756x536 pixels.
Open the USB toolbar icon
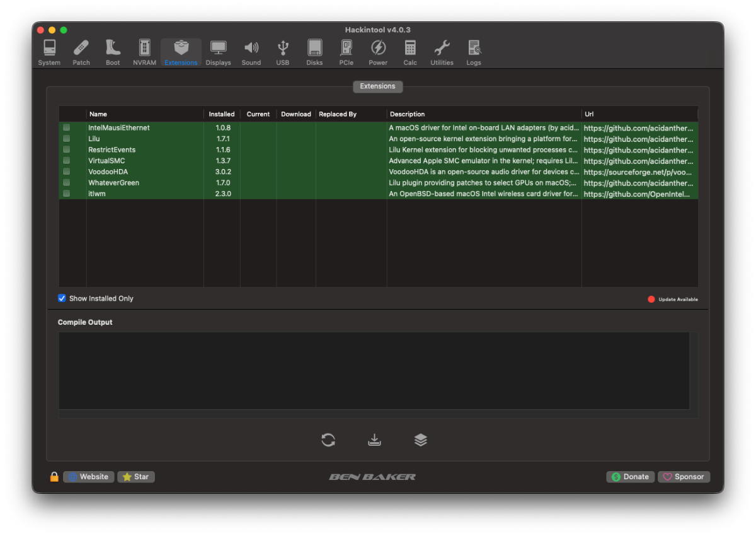[283, 53]
